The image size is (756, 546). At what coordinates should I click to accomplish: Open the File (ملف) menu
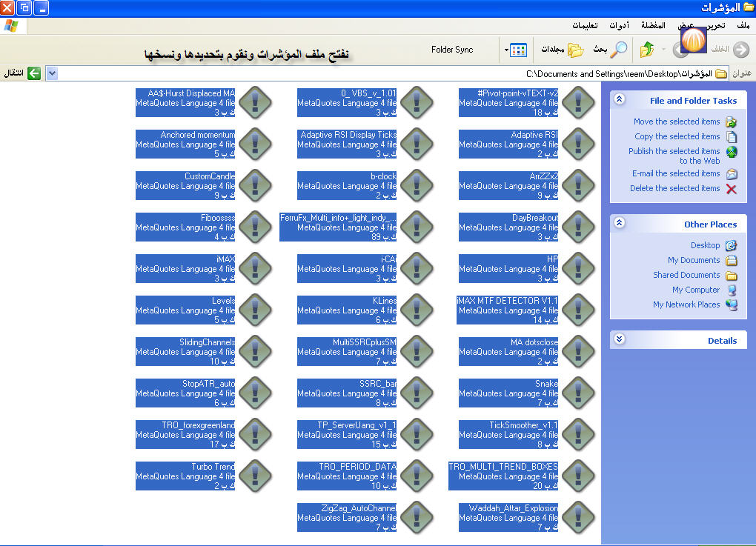(742, 25)
